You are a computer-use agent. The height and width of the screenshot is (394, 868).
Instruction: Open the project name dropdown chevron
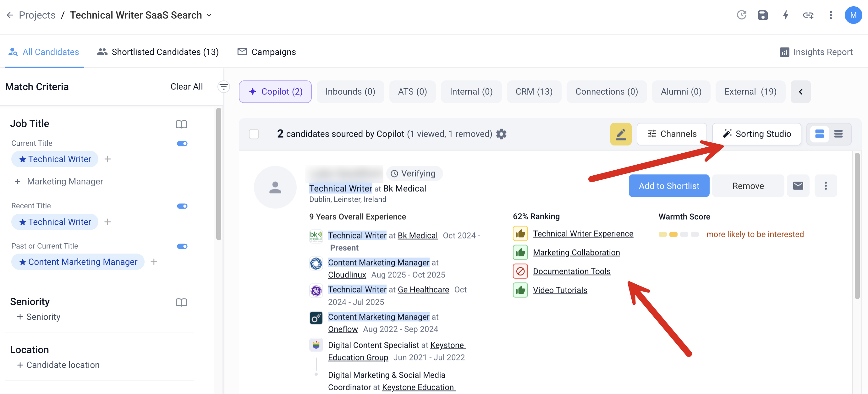[209, 15]
